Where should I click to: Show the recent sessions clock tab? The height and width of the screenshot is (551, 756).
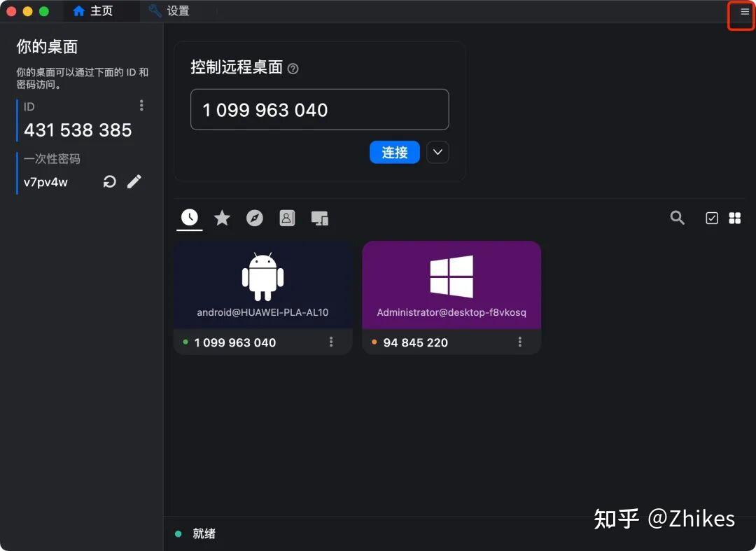189,218
